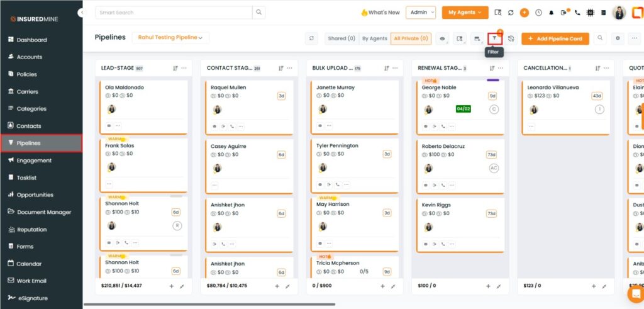The height and width of the screenshot is (309, 644).
Task: Click the Smart Search input field
Action: (174, 12)
